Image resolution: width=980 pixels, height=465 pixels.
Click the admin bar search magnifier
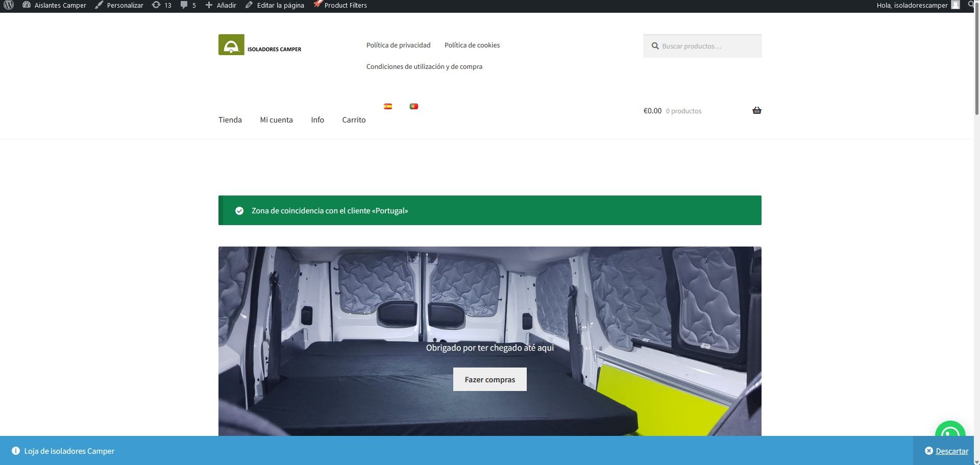(x=971, y=5)
